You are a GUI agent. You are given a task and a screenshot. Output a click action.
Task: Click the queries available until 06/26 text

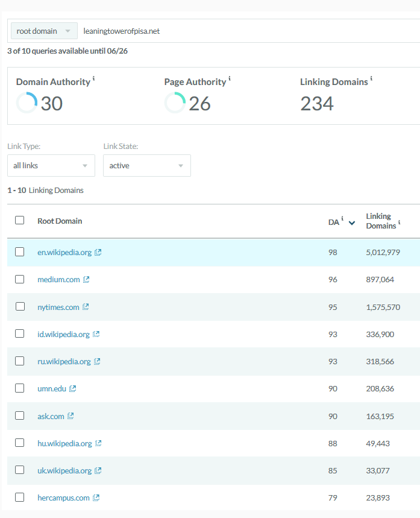pyautogui.click(x=67, y=51)
